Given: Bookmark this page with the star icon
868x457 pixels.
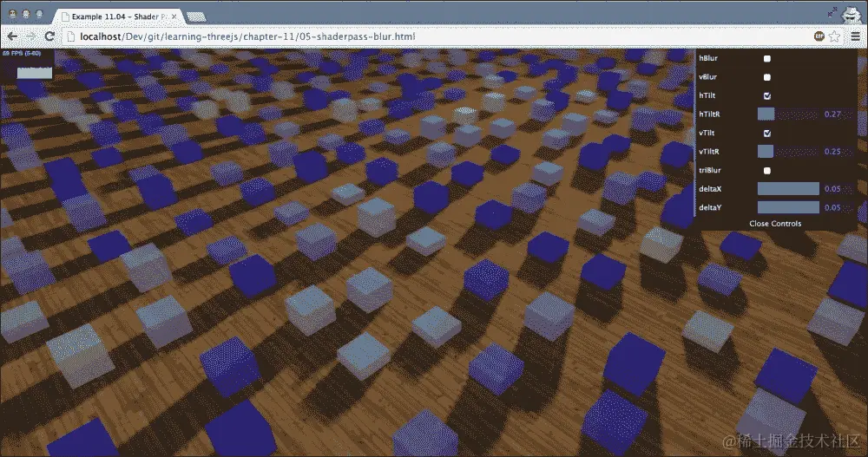Looking at the screenshot, I should pyautogui.click(x=834, y=36).
